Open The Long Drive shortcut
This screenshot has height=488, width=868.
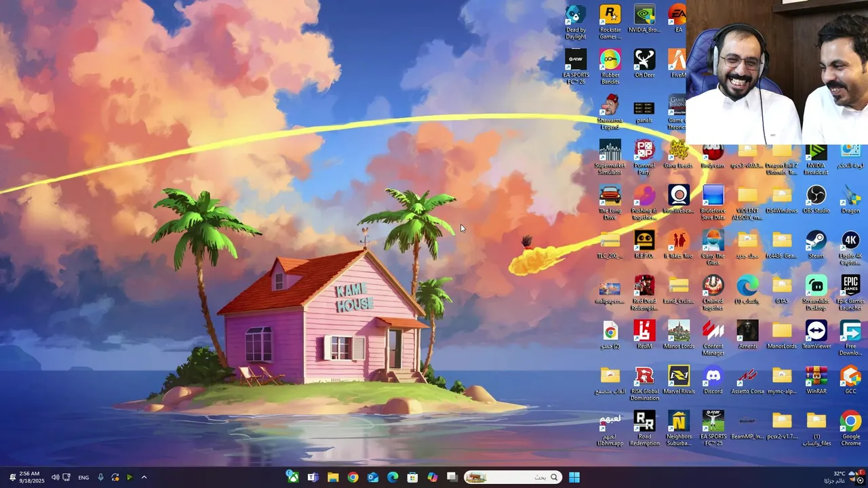pyautogui.click(x=610, y=203)
